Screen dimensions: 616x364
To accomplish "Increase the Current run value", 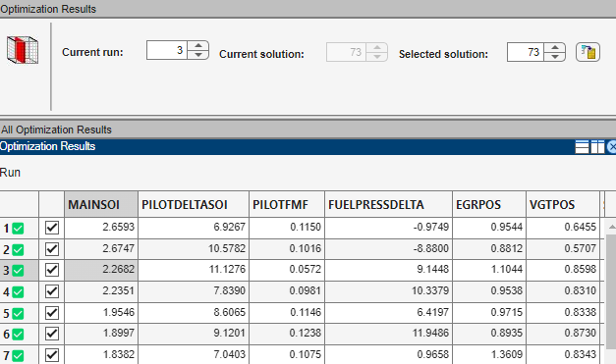I will click(x=198, y=46).
